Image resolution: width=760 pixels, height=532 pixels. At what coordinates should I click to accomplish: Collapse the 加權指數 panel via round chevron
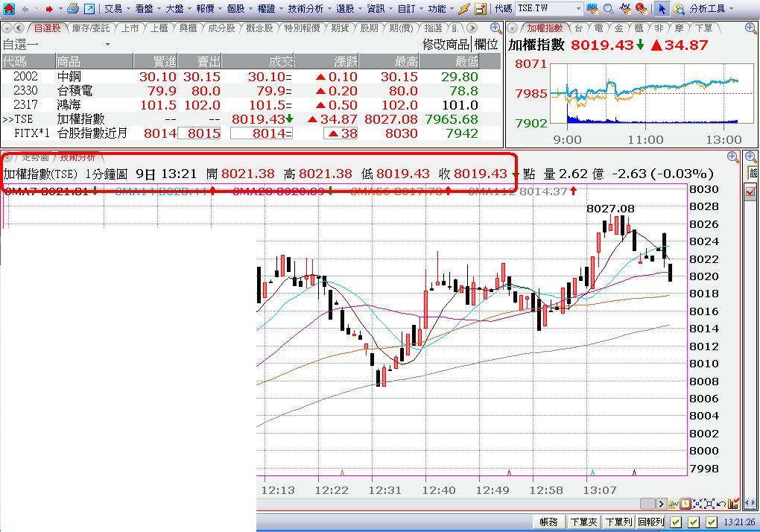pos(513,28)
